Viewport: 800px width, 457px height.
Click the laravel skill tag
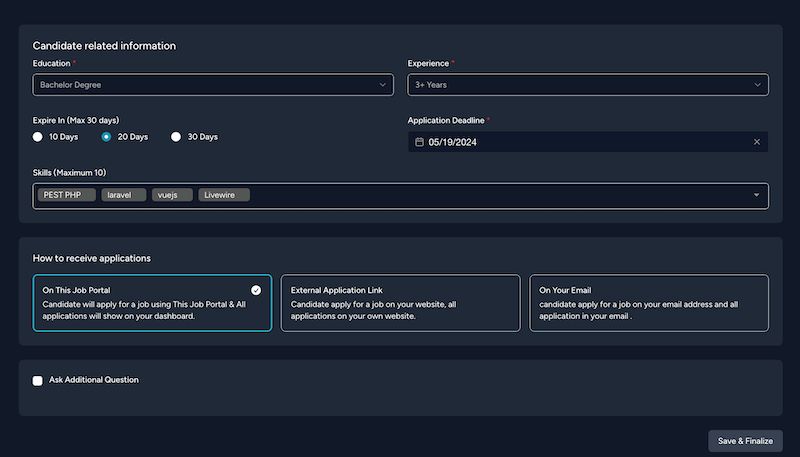point(124,195)
